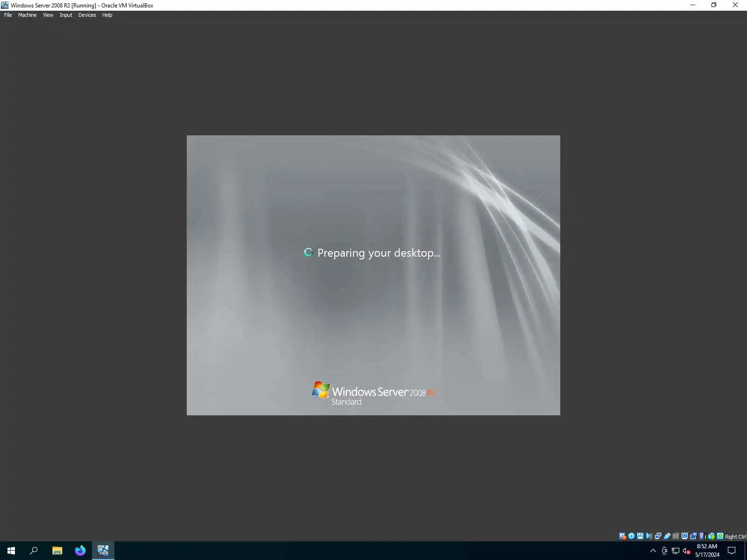The image size is (747, 560).
Task: Click the Right Ctrl host key label
Action: click(736, 537)
